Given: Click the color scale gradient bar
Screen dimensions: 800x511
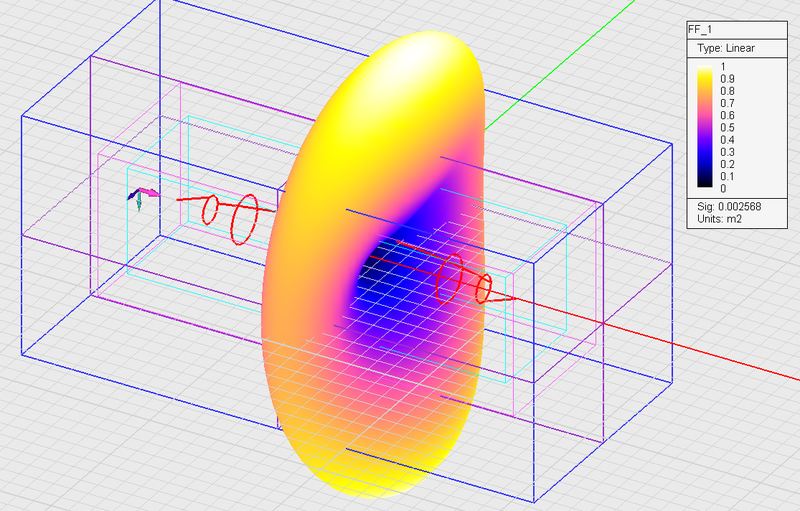Looking at the screenshot, I should (x=705, y=127).
